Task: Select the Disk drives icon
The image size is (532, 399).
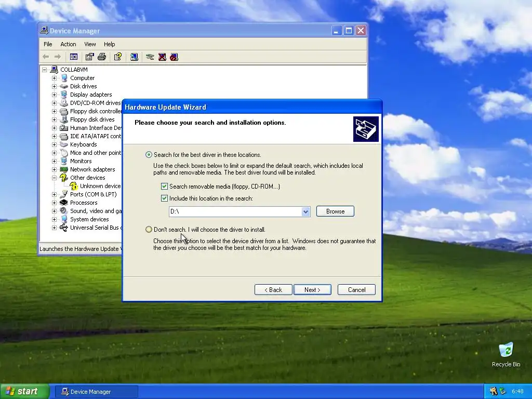Action: point(64,86)
